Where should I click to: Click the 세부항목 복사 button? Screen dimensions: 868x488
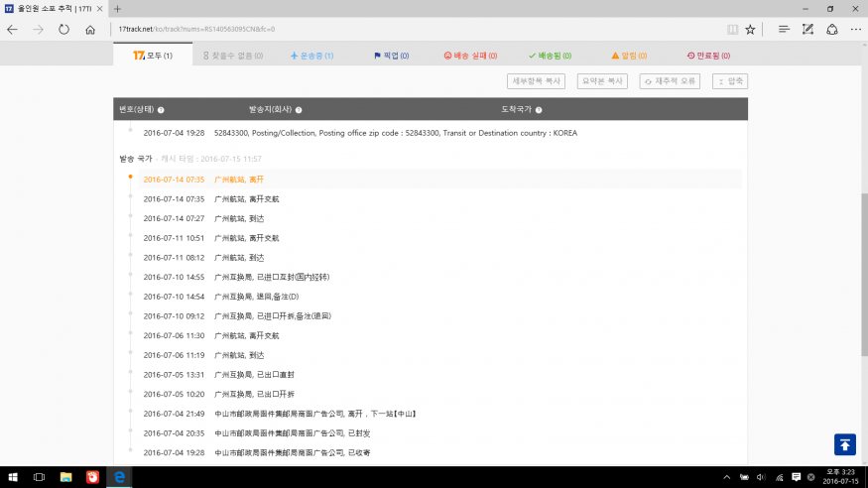pyautogui.click(x=536, y=81)
